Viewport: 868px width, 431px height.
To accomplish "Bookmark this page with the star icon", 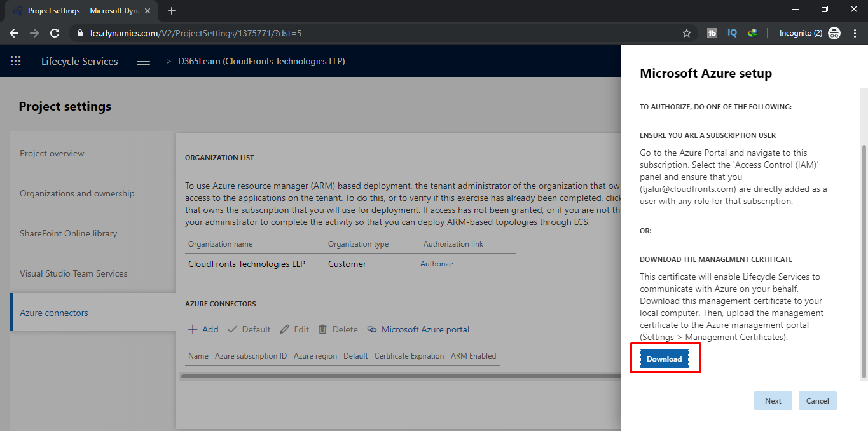I will pos(687,33).
